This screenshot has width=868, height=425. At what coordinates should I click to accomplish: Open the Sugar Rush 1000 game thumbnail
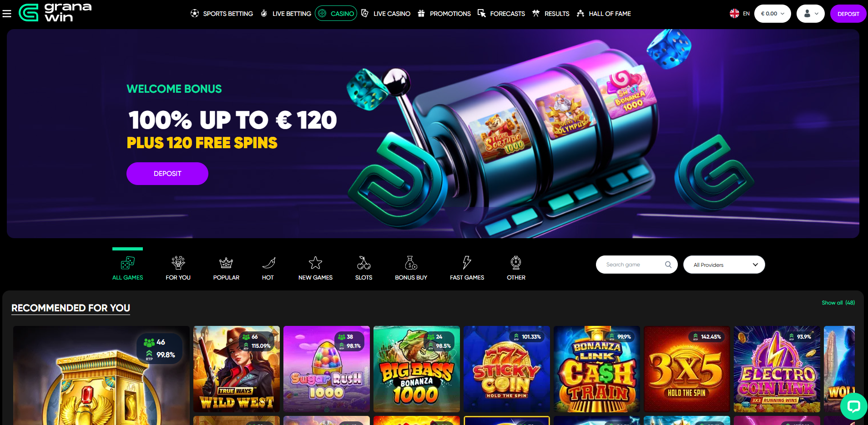[x=327, y=369]
